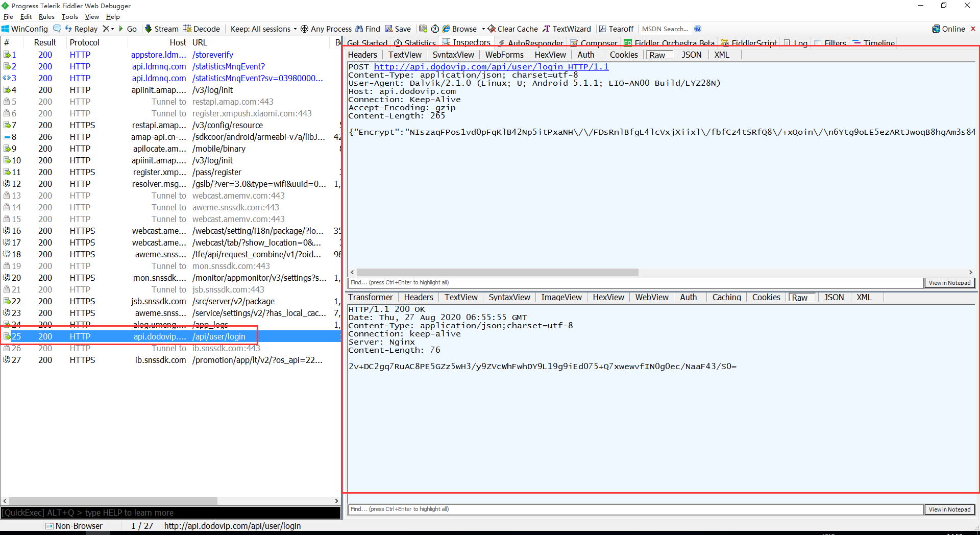Switch to the Inspectors tab
This screenshot has height=535, width=980.
[x=467, y=42]
